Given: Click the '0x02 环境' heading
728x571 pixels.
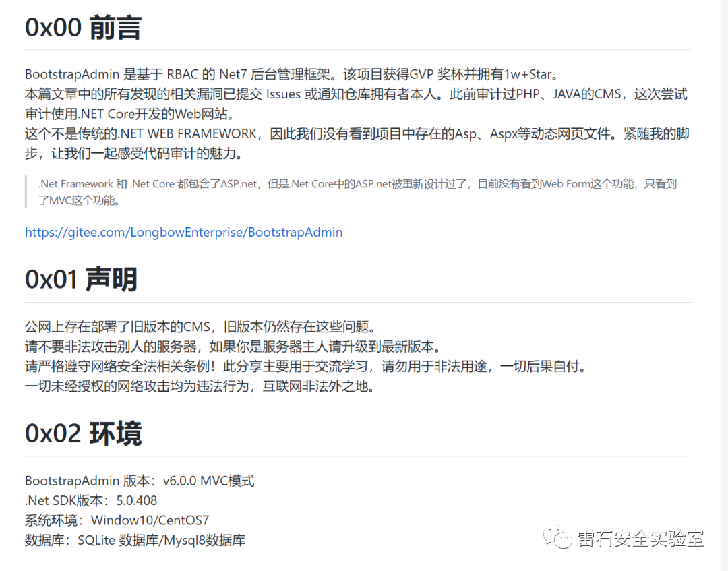Looking at the screenshot, I should (x=84, y=433).
